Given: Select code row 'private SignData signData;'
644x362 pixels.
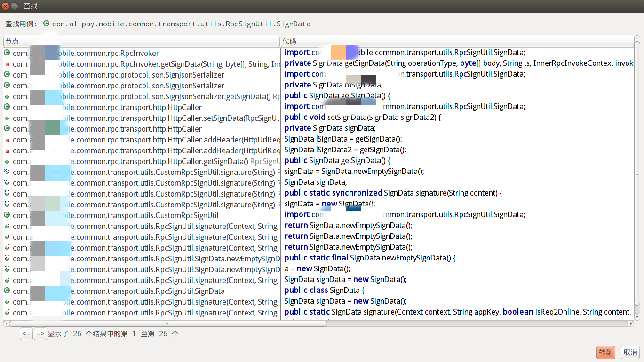Looking at the screenshot, I should pos(457,128).
